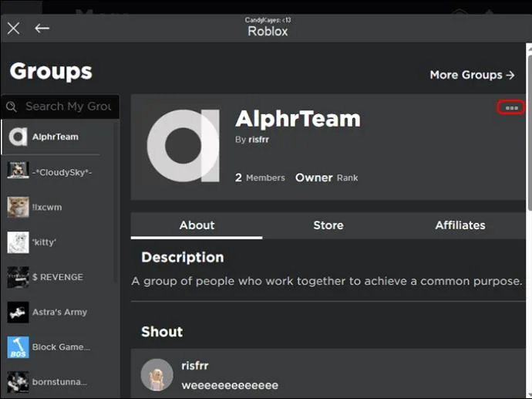Click the search magnifier icon

pyautogui.click(x=12, y=107)
